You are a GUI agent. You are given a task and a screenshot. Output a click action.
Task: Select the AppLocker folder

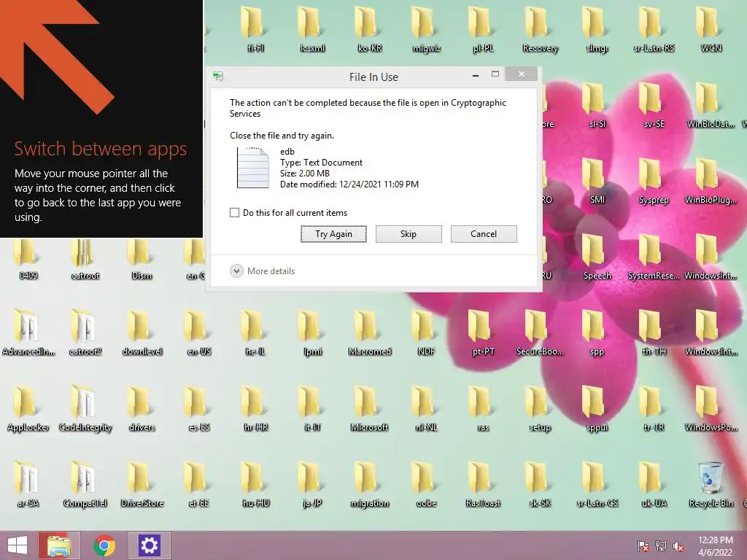(28, 408)
